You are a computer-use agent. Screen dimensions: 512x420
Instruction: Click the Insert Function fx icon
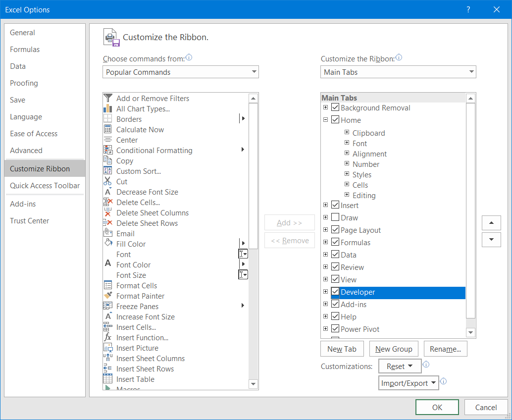coord(108,337)
